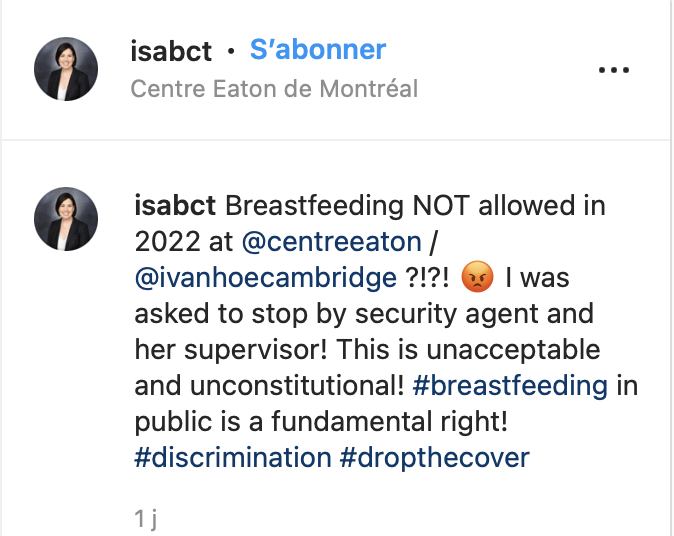Click the 1 j timestamp
This screenshot has height=536, width=674.
click(x=146, y=519)
